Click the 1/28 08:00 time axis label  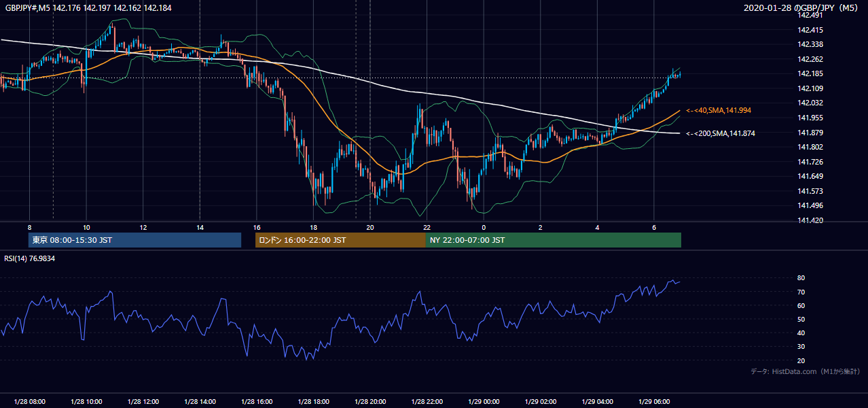[29, 401]
